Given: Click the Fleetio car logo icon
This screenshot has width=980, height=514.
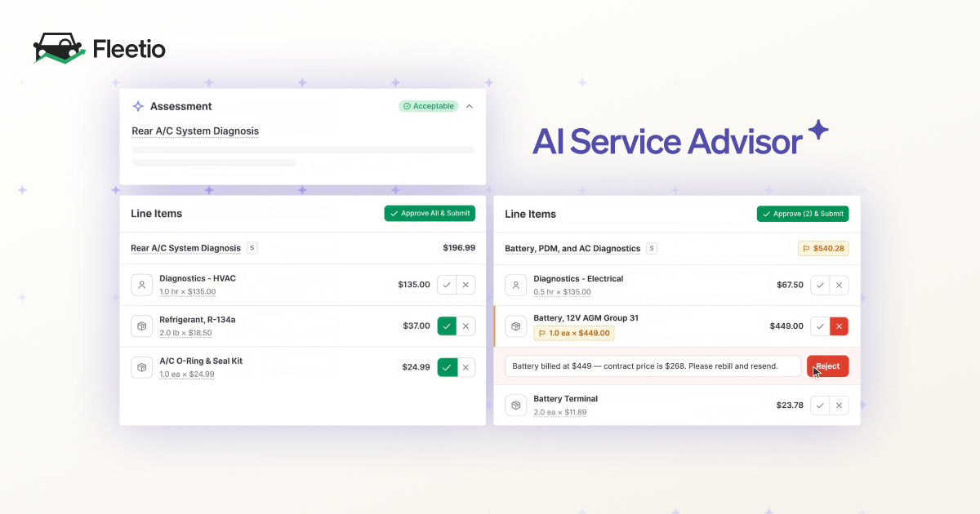Looking at the screenshot, I should click(59, 49).
